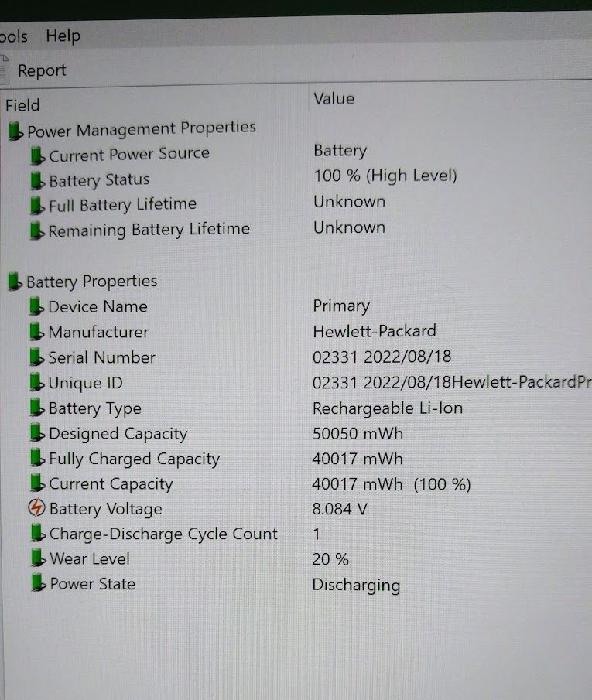
Task: Select the Unique ID field label
Action: click(x=85, y=383)
